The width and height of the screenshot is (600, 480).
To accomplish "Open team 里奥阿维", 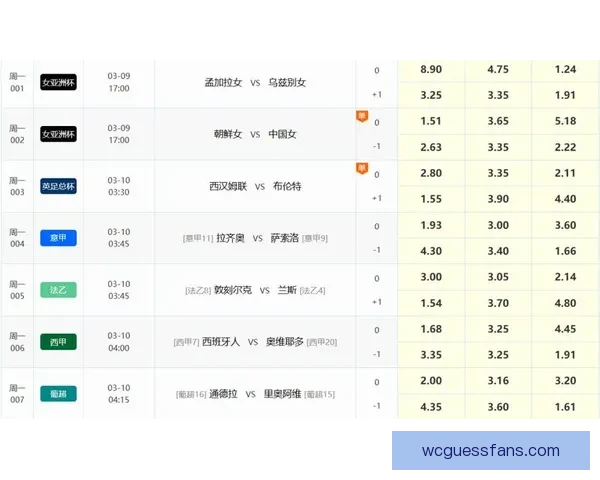I will click(x=282, y=394).
